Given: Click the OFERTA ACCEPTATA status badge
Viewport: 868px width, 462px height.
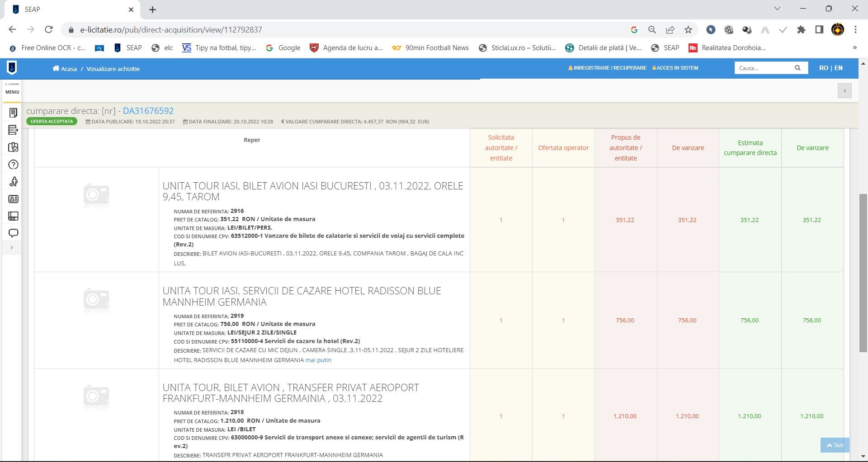Looking at the screenshot, I should (x=52, y=122).
